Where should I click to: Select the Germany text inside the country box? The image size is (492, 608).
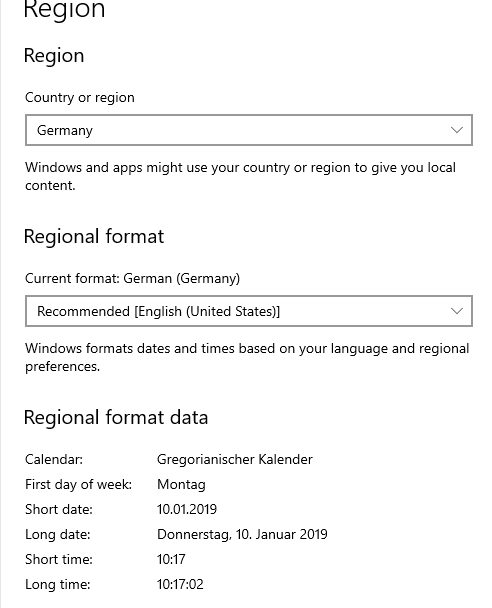click(65, 131)
